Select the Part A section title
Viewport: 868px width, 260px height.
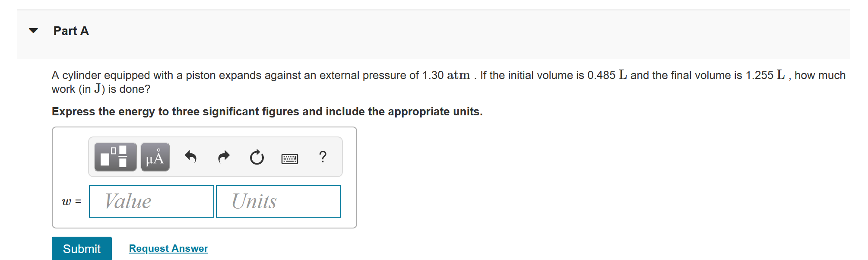point(71,31)
